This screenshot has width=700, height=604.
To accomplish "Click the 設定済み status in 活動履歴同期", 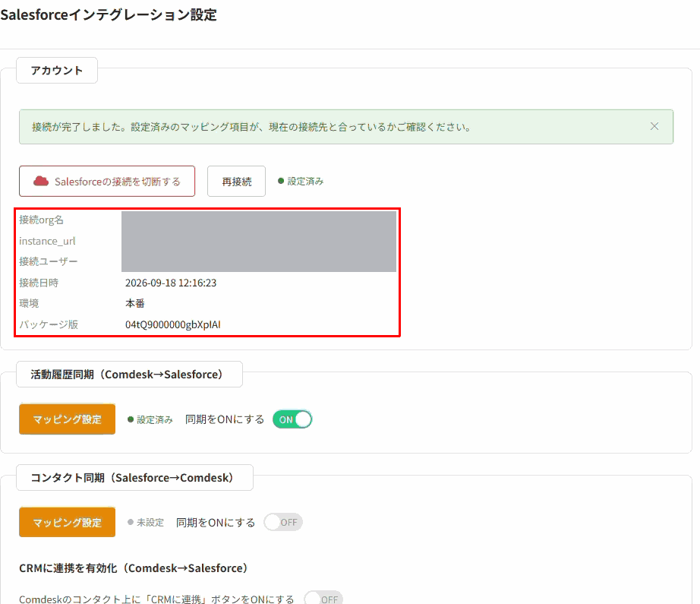I will 150,419.
